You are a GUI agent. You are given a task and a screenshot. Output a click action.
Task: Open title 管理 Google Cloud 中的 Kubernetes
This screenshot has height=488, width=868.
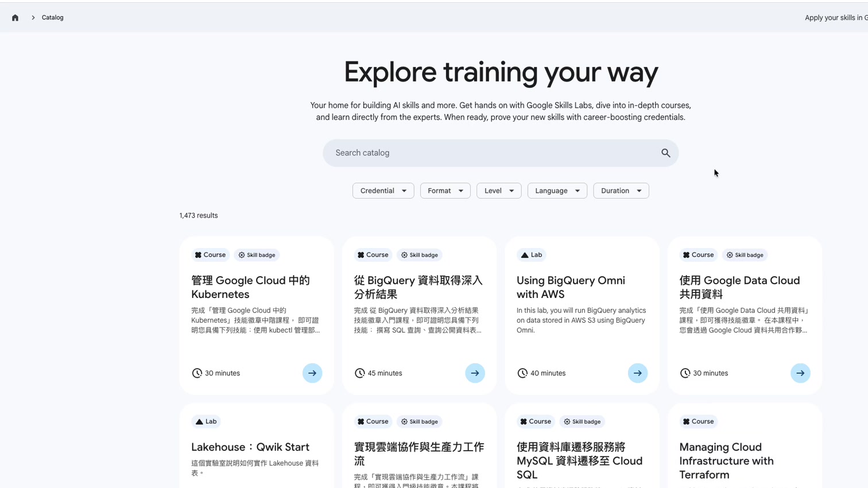click(x=250, y=287)
